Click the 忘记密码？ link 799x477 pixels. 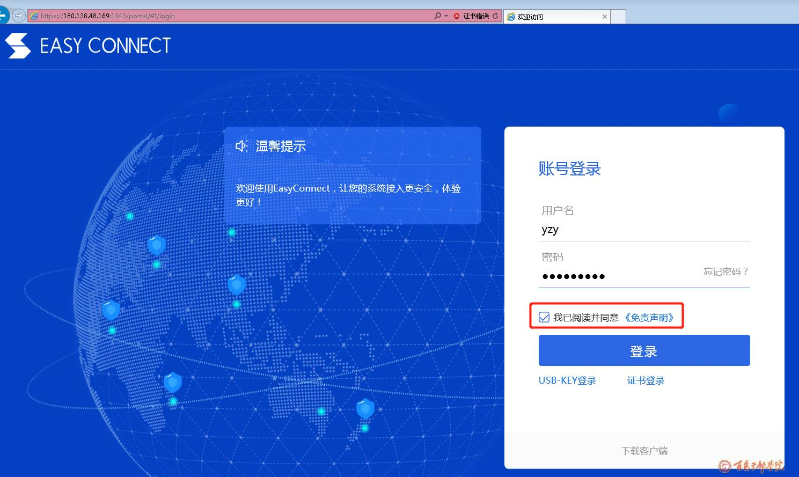coord(726,272)
